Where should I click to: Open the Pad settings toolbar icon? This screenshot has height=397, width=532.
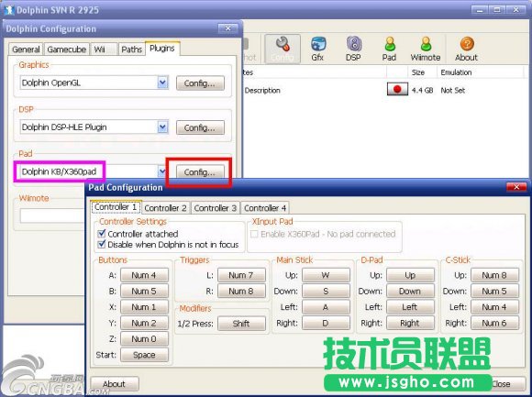pos(389,49)
